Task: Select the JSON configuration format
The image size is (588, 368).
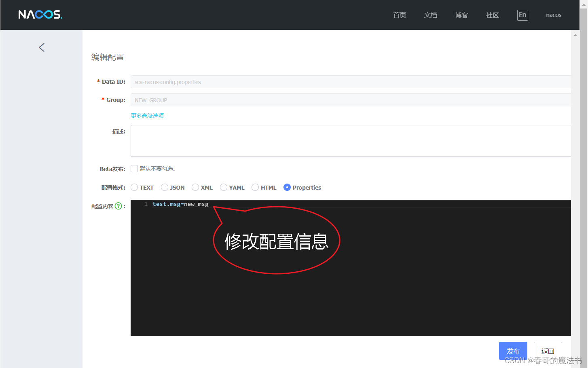Action: pos(165,187)
